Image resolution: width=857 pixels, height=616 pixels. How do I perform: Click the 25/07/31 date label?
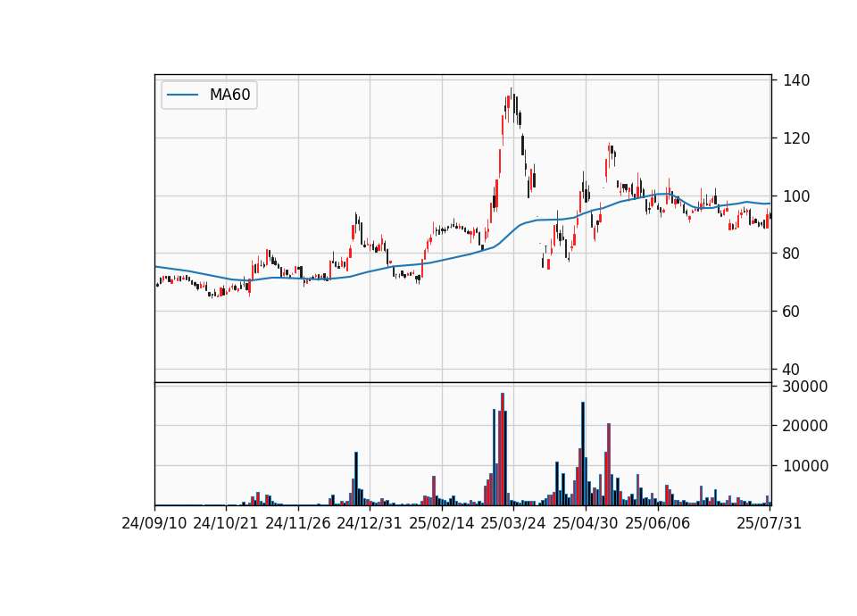tap(769, 523)
